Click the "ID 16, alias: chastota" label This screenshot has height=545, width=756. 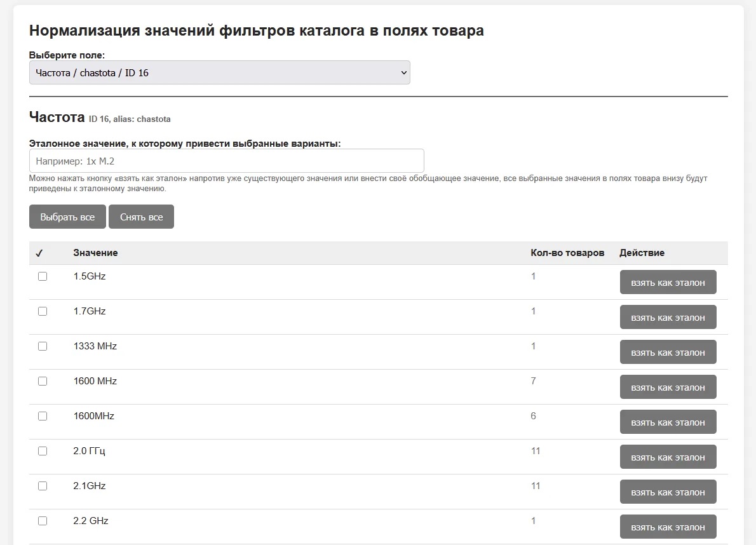click(x=130, y=119)
